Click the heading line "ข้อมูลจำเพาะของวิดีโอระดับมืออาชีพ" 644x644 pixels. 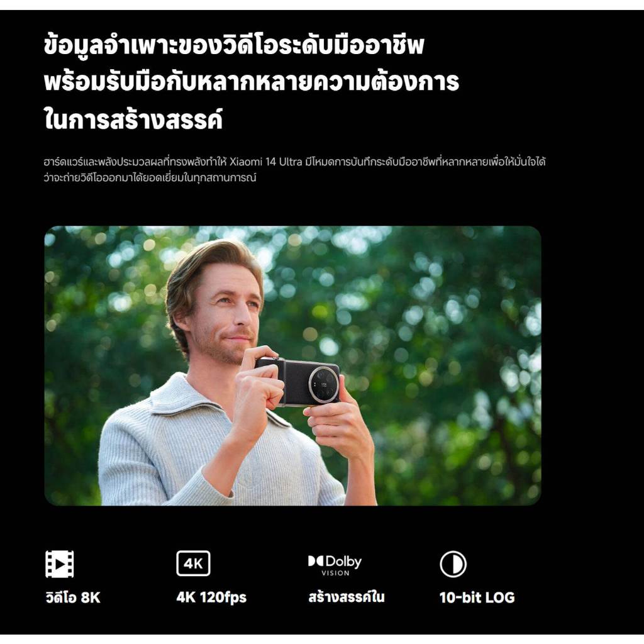point(234,45)
